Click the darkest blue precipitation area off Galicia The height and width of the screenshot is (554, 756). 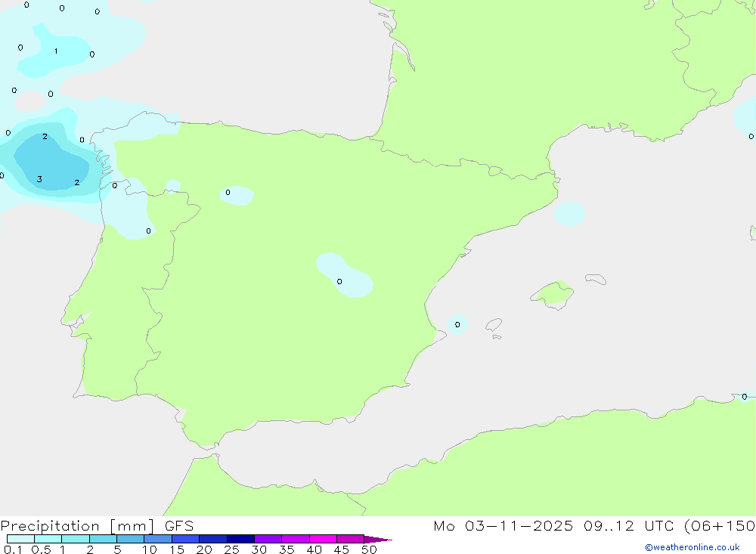pos(51,162)
